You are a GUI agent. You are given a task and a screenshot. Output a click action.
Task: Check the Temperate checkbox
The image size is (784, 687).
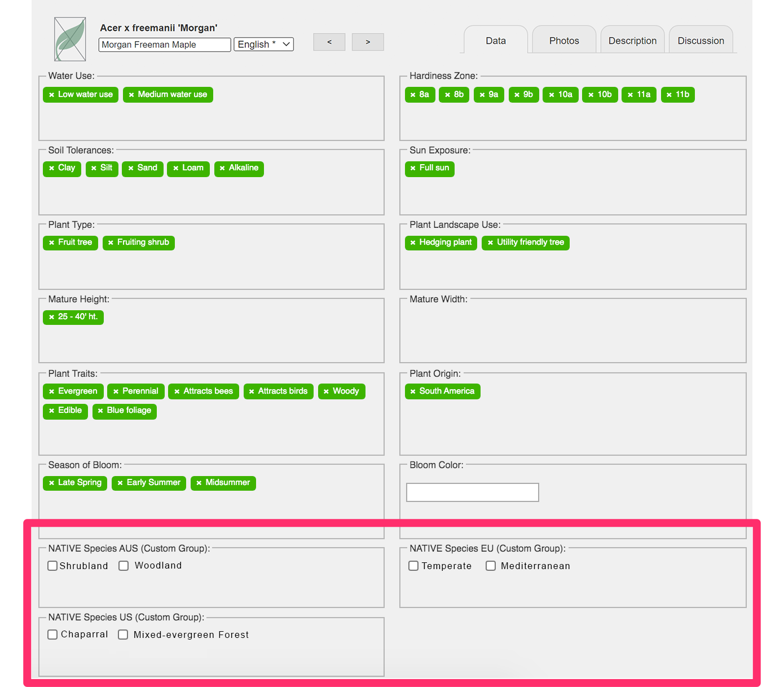413,566
